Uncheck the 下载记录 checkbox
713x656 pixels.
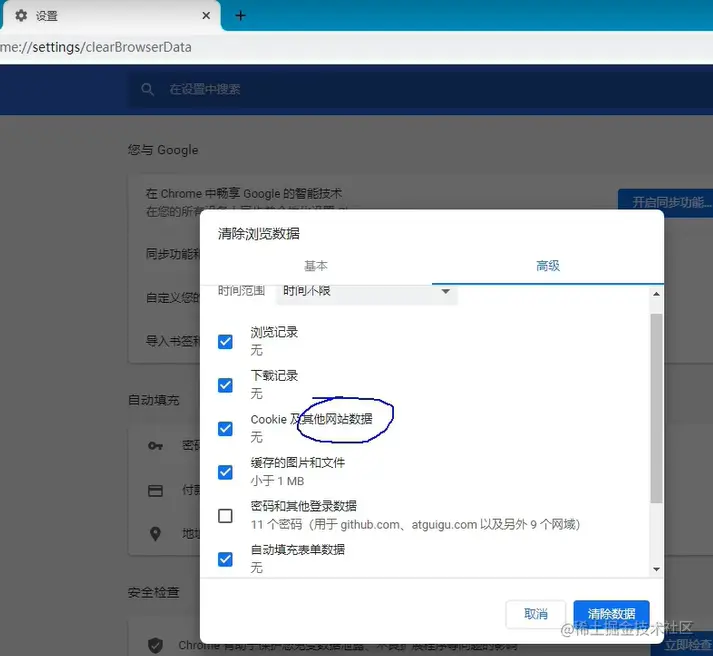(225, 385)
